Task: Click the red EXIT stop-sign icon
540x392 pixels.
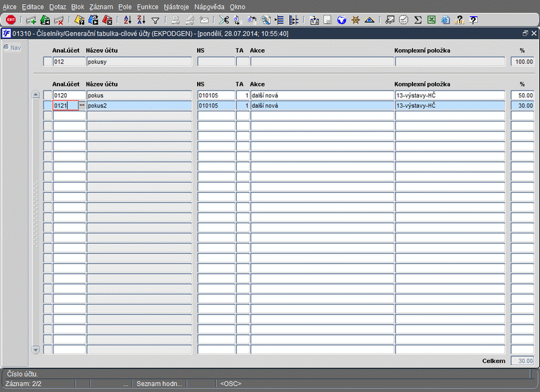Action: point(11,20)
